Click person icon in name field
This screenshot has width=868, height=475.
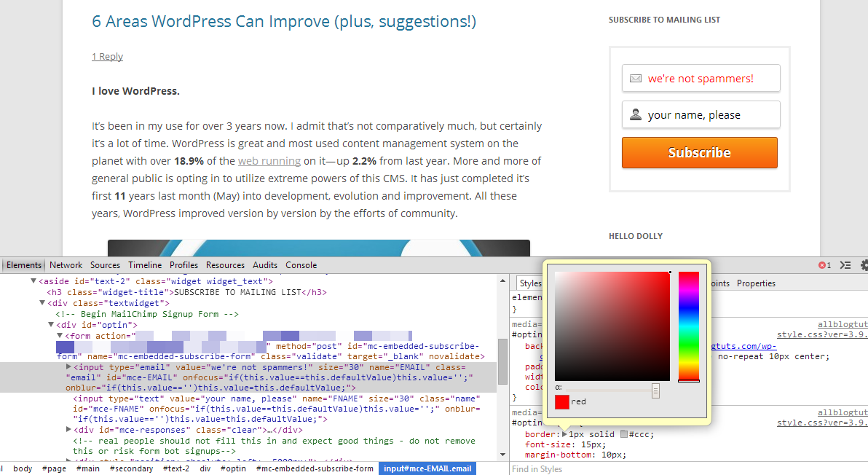pos(636,114)
